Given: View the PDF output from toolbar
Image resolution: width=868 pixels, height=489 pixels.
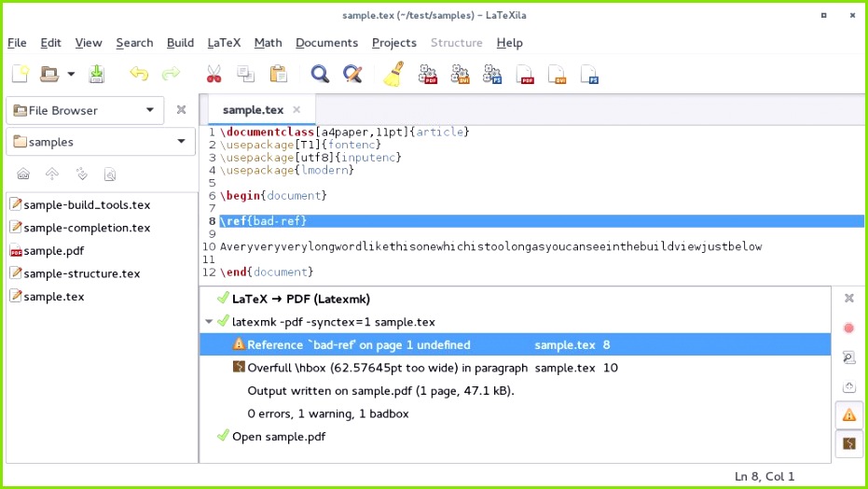Looking at the screenshot, I should [525, 74].
